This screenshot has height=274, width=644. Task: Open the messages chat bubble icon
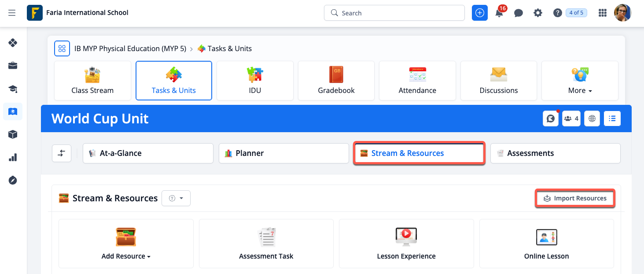point(519,13)
